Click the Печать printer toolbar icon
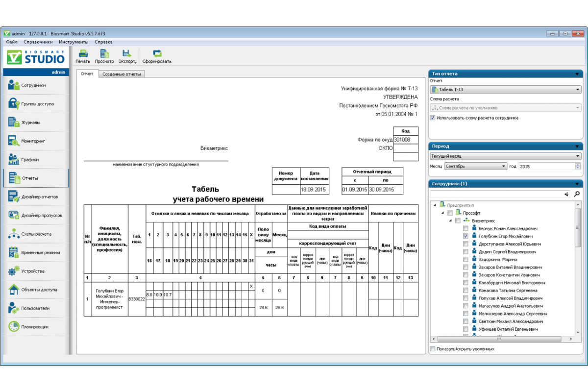The height and width of the screenshot is (392, 588). coord(83,54)
